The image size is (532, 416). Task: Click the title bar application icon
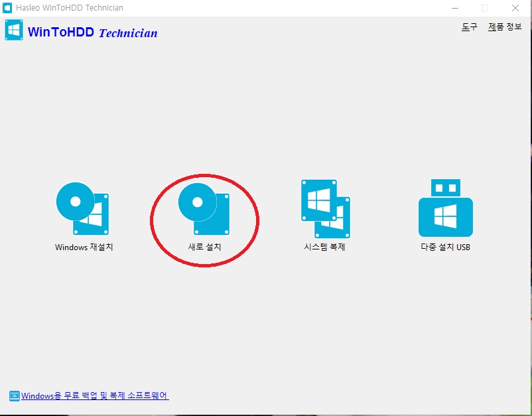pos(7,8)
